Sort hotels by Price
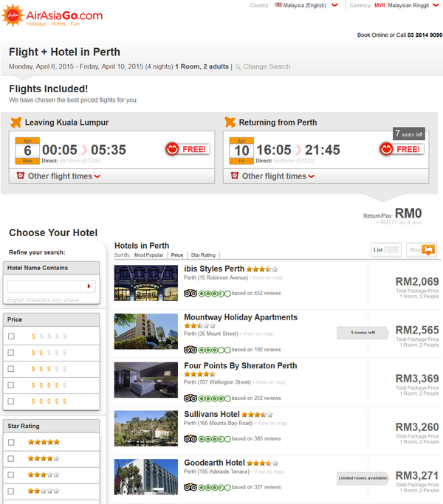Image resolution: width=443 pixels, height=504 pixels. [177, 255]
